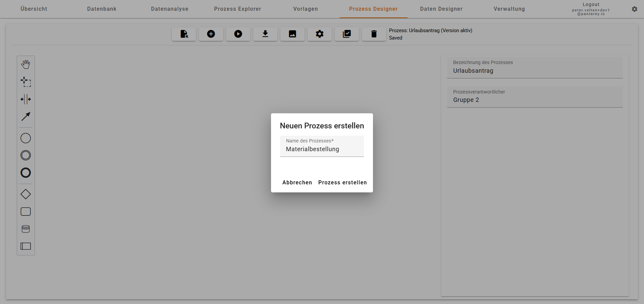Activate the lasso selection tool
Image resolution: width=644 pixels, height=304 pixels.
tap(26, 82)
